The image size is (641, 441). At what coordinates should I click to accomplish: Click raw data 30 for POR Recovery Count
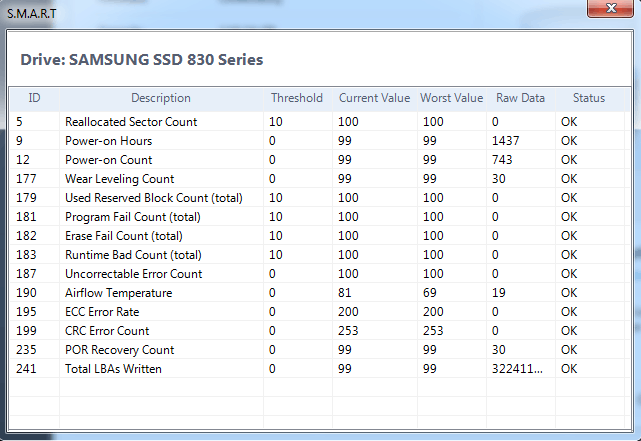[x=498, y=349]
